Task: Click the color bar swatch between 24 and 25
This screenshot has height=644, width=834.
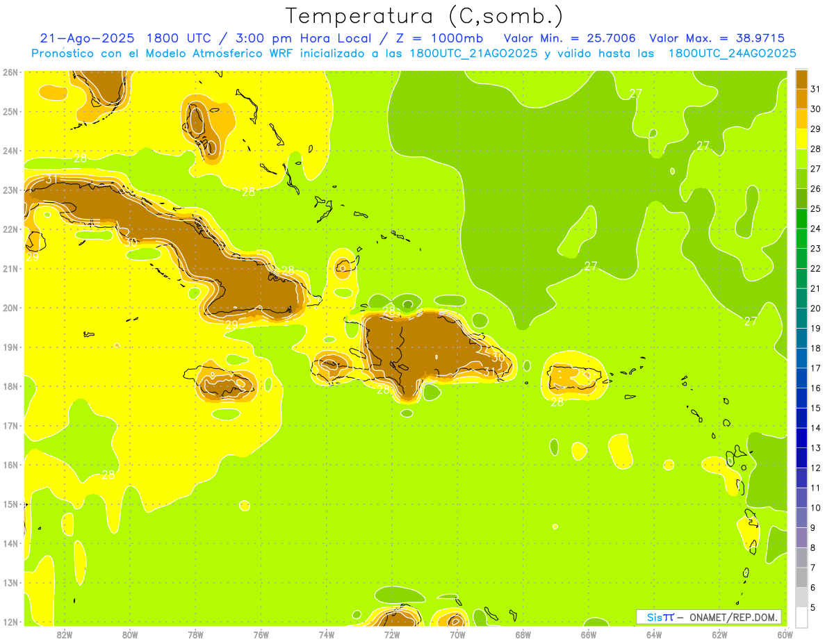Action: pyautogui.click(x=801, y=219)
